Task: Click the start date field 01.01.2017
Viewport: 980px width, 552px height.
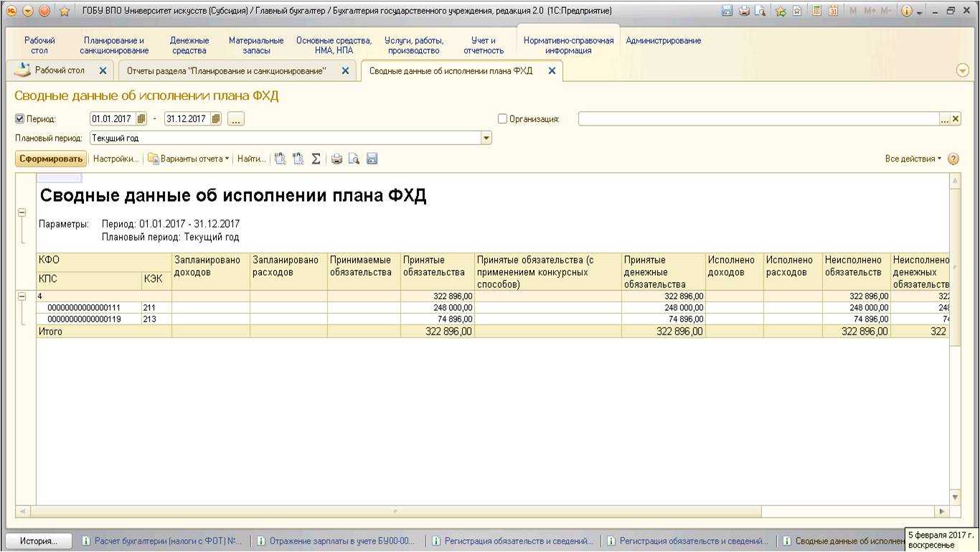Action: tap(112, 119)
